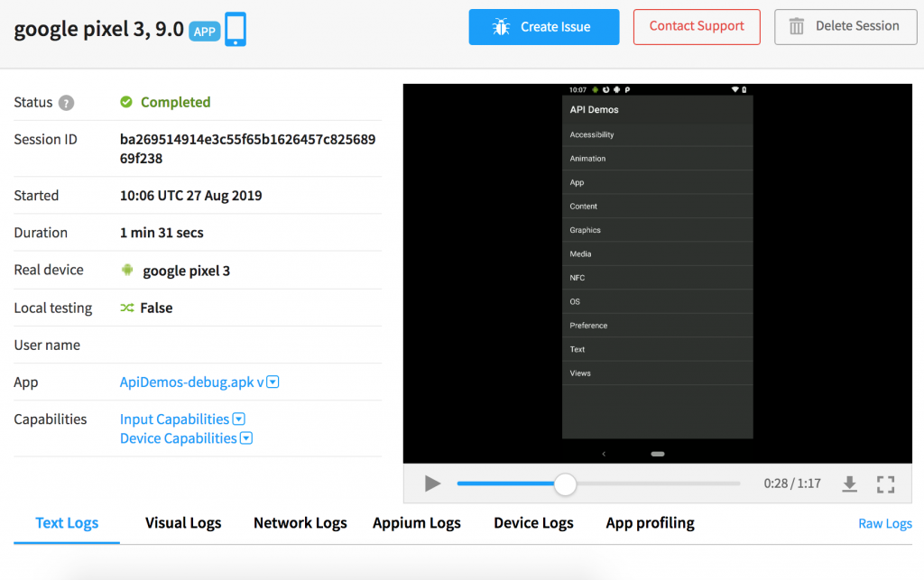Click Preference in the API Demos list
The width and height of the screenshot is (924, 580).
(x=658, y=326)
